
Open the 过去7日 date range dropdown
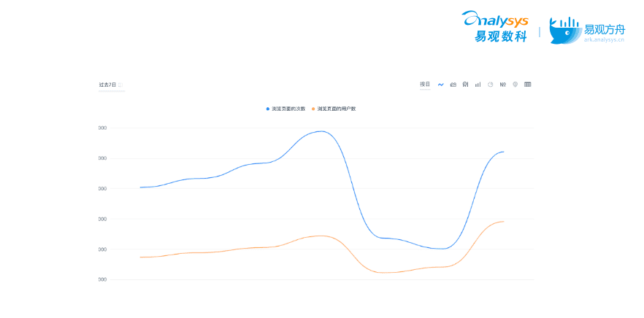tap(108, 85)
